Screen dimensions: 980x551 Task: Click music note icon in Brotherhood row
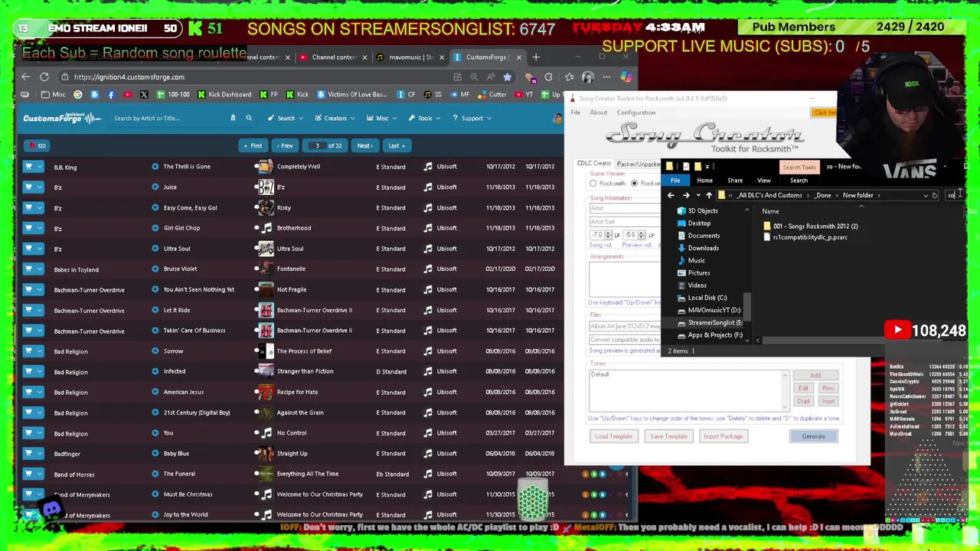266,228
